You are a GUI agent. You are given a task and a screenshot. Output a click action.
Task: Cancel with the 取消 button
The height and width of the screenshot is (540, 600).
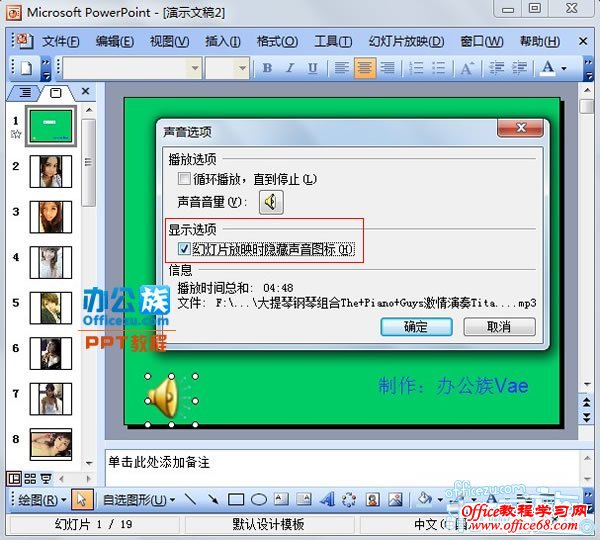499,326
